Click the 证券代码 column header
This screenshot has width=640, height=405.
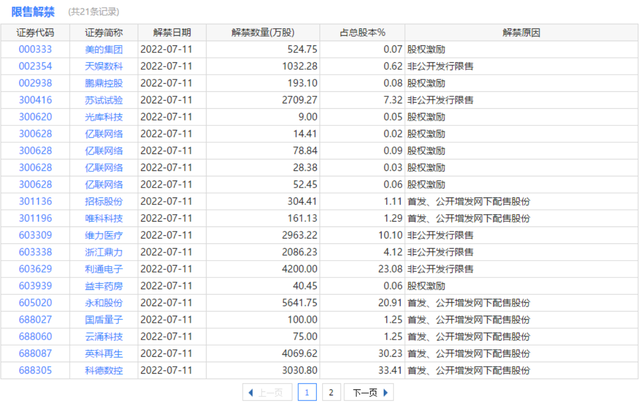pos(35,33)
